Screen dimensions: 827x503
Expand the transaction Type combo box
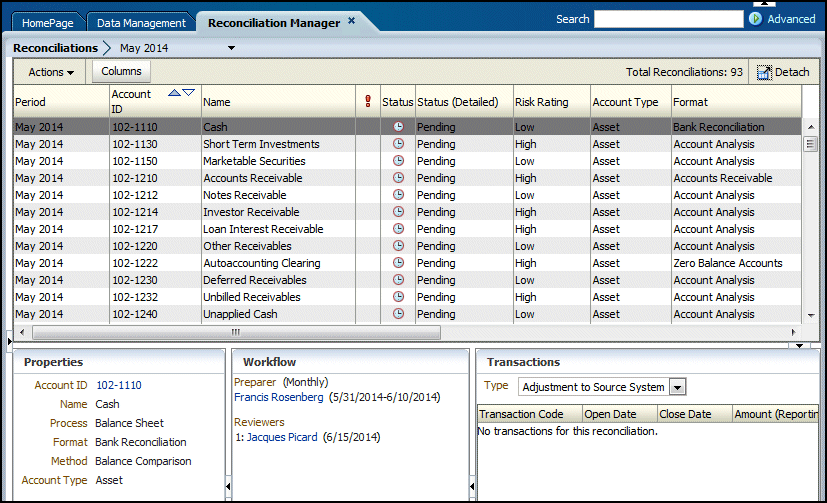click(x=677, y=387)
